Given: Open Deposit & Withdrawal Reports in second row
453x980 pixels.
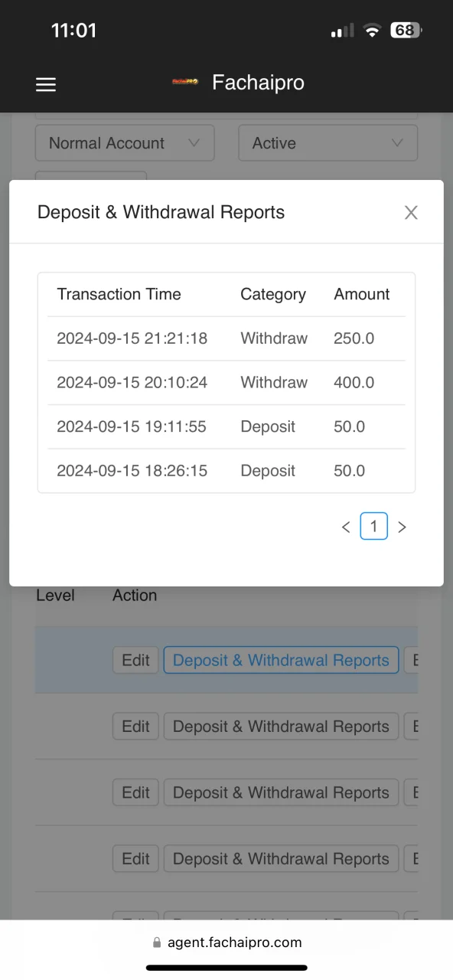Looking at the screenshot, I should tap(281, 727).
